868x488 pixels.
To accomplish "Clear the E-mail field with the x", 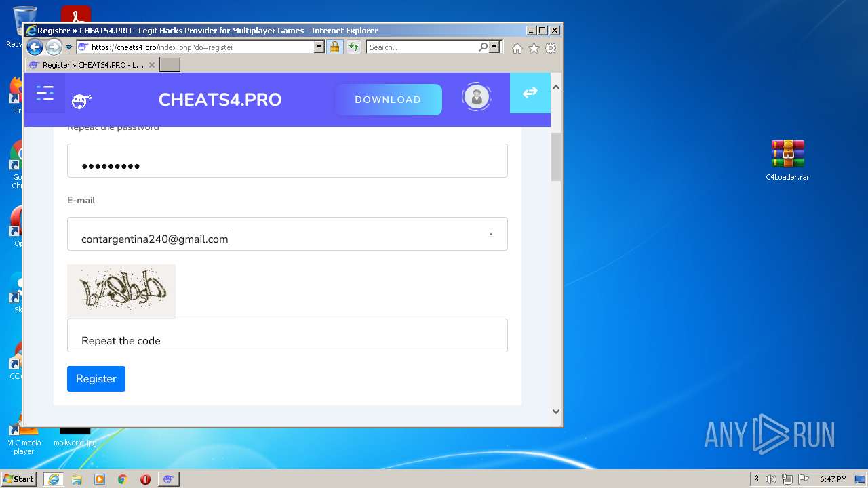I will (491, 235).
